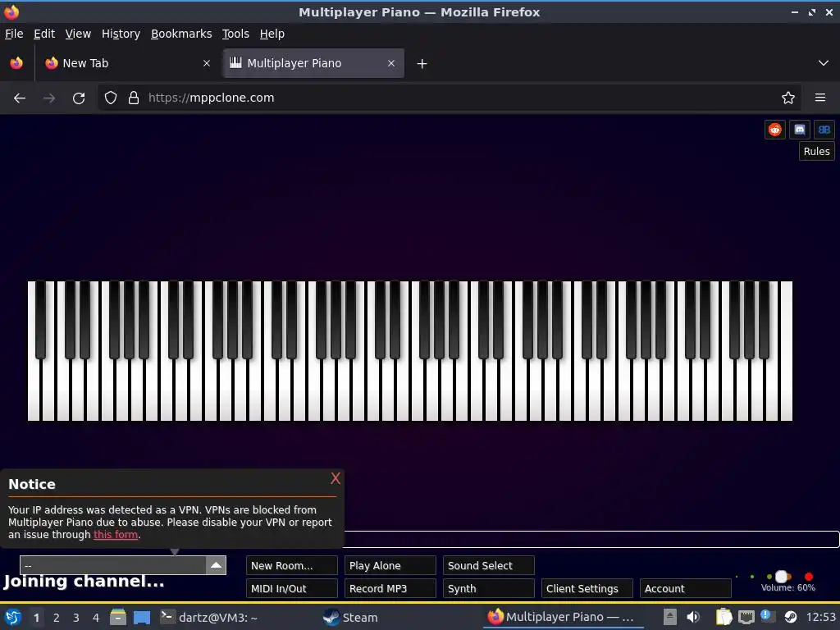The height and width of the screenshot is (630, 840).
Task: Switch to workspace 3
Action: [x=76, y=618]
